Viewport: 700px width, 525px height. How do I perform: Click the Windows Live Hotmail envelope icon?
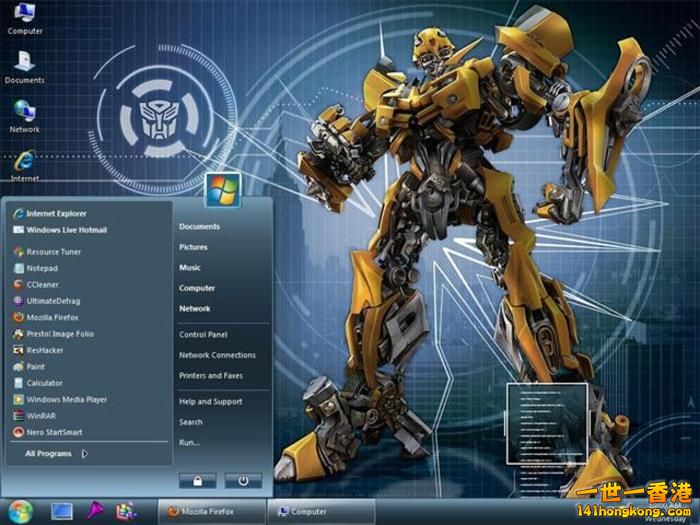coord(18,230)
